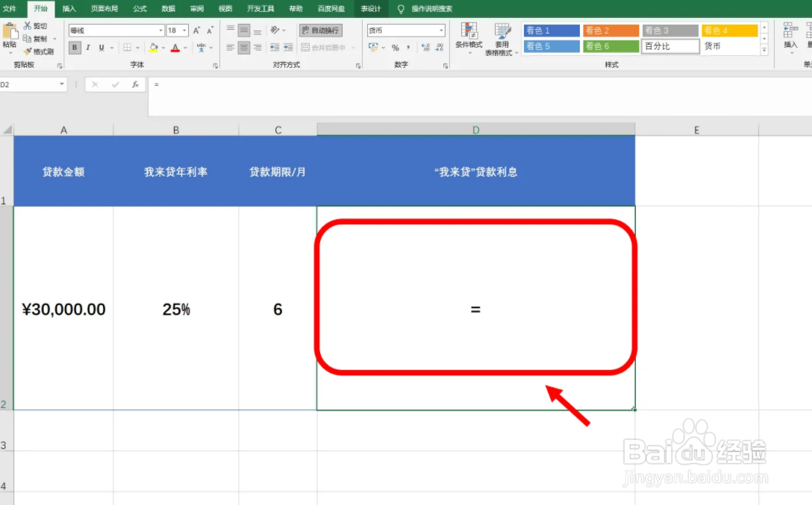
Task: Apply percent style (%) format
Action: click(395, 48)
